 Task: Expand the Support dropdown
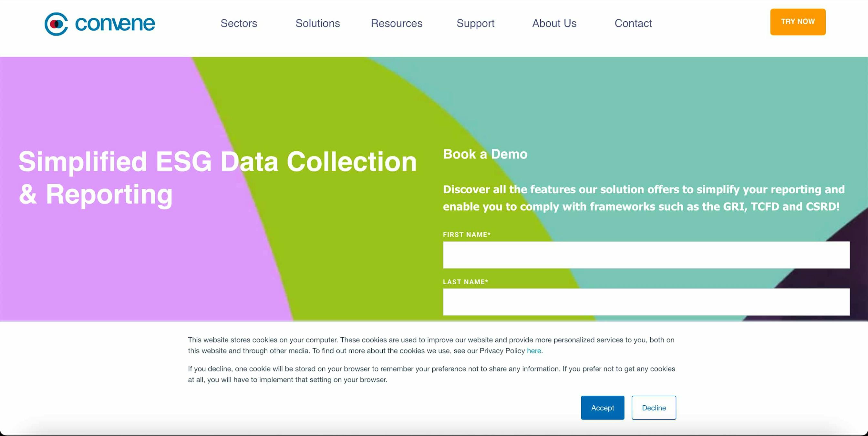(x=475, y=24)
